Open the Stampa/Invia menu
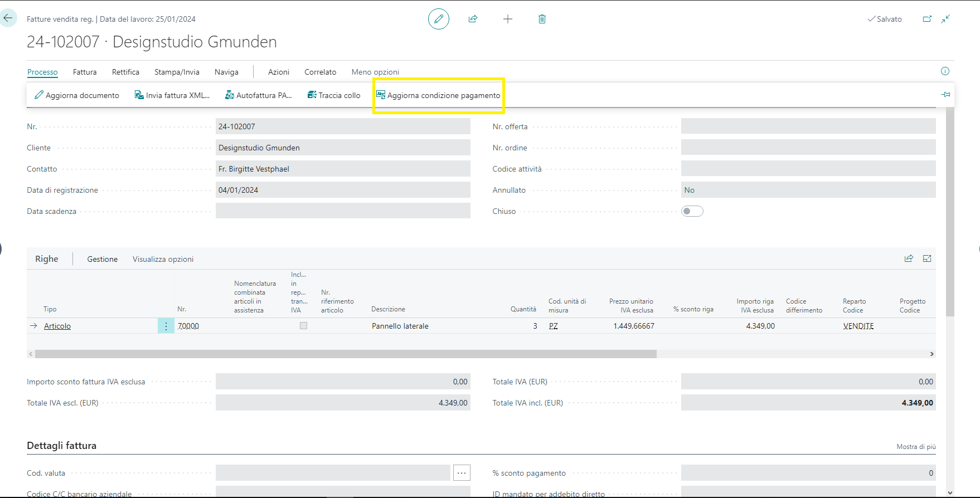The width and height of the screenshot is (980, 498). [177, 72]
